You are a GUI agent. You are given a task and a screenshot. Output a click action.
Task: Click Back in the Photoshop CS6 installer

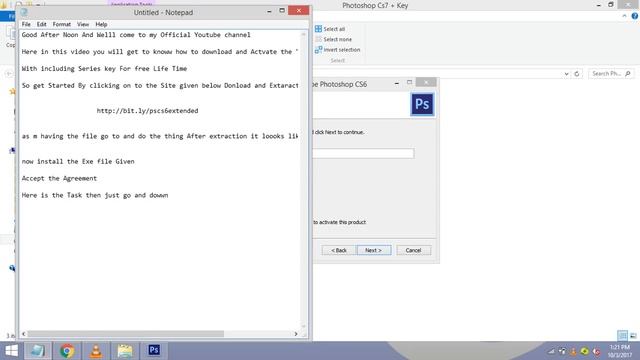tap(339, 250)
